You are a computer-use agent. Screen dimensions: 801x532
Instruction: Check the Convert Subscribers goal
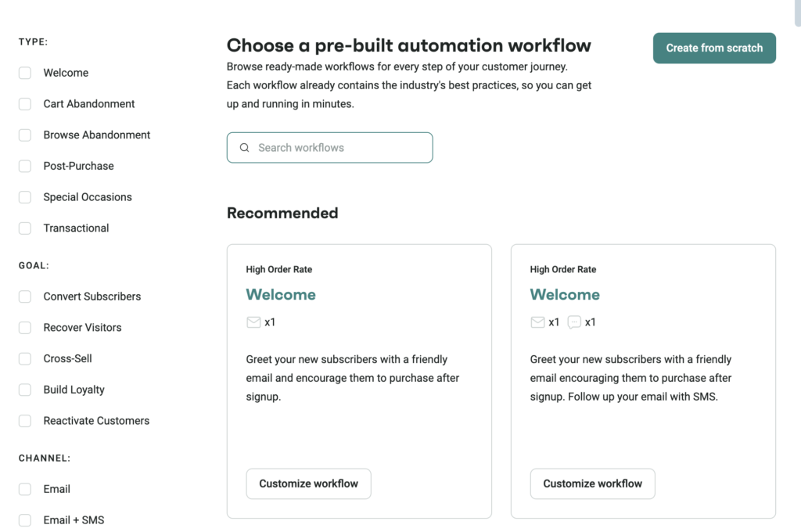coord(25,297)
